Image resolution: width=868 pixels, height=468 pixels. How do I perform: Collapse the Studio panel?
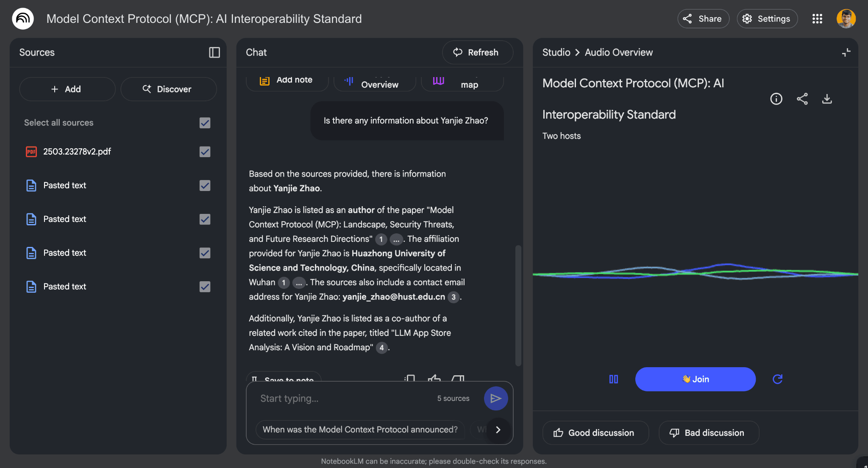(846, 53)
